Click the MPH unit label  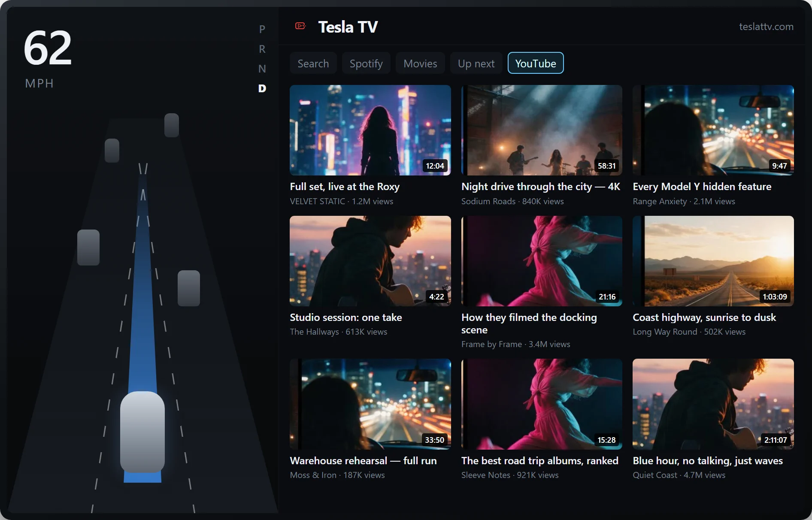[39, 83]
